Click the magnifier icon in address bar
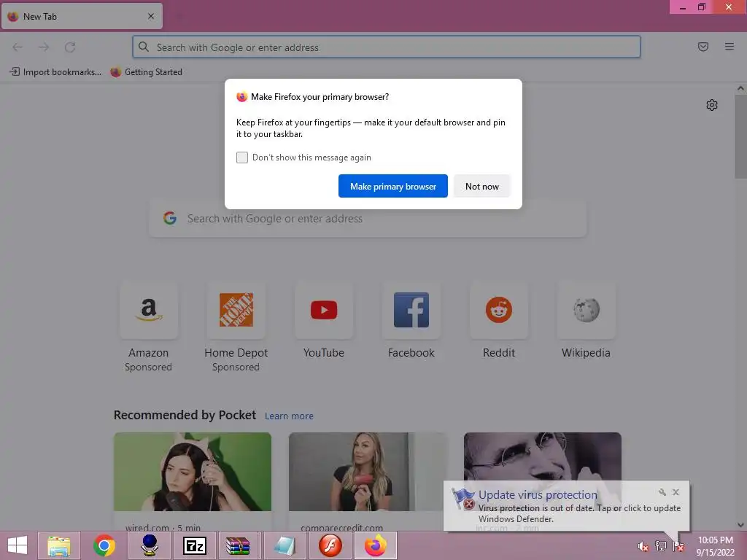This screenshot has width=747, height=560. (x=144, y=47)
